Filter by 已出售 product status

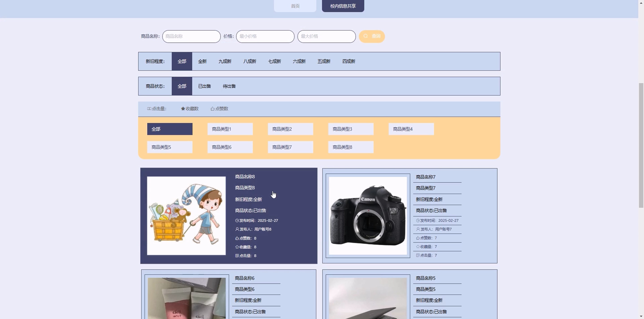(x=204, y=86)
